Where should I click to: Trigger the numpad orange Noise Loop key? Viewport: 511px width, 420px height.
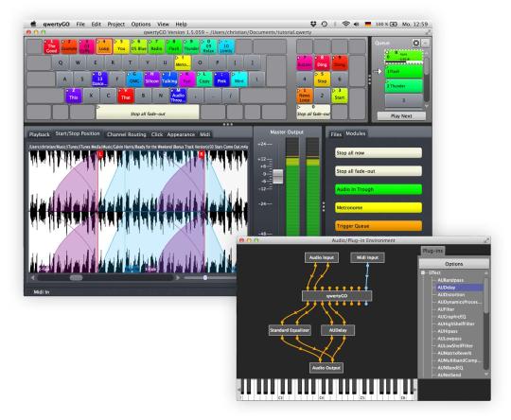[x=305, y=96]
